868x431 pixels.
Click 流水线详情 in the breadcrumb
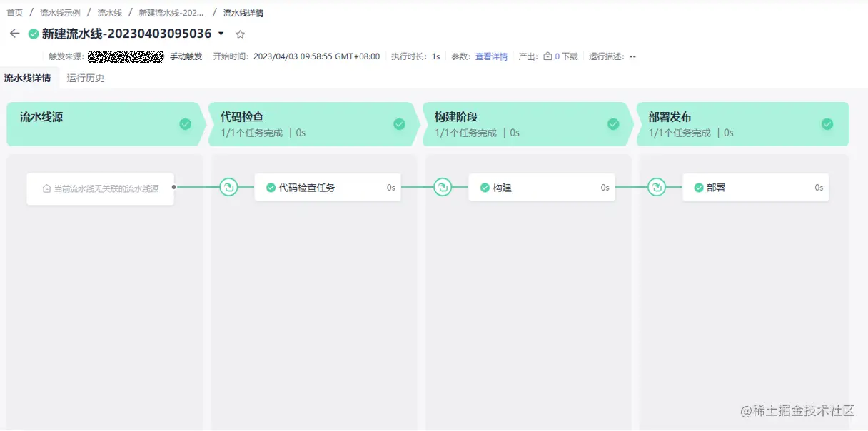pos(243,13)
